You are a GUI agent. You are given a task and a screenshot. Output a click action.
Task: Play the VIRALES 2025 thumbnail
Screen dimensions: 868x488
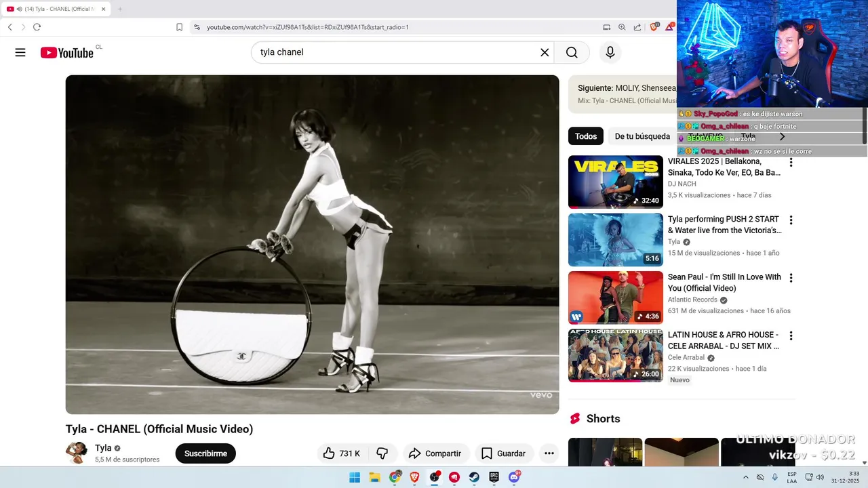click(616, 182)
